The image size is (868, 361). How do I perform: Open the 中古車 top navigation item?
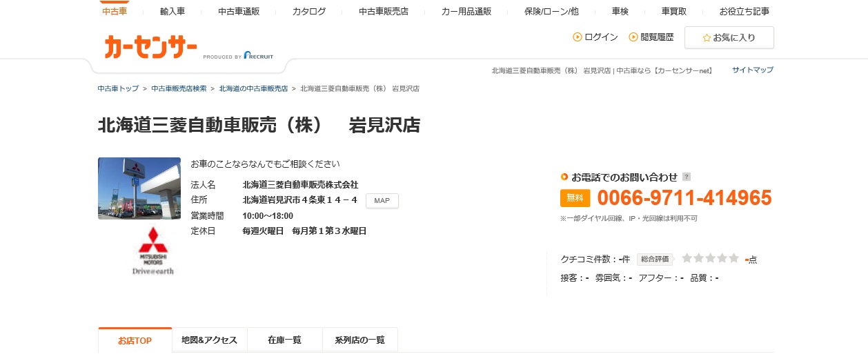[115, 11]
